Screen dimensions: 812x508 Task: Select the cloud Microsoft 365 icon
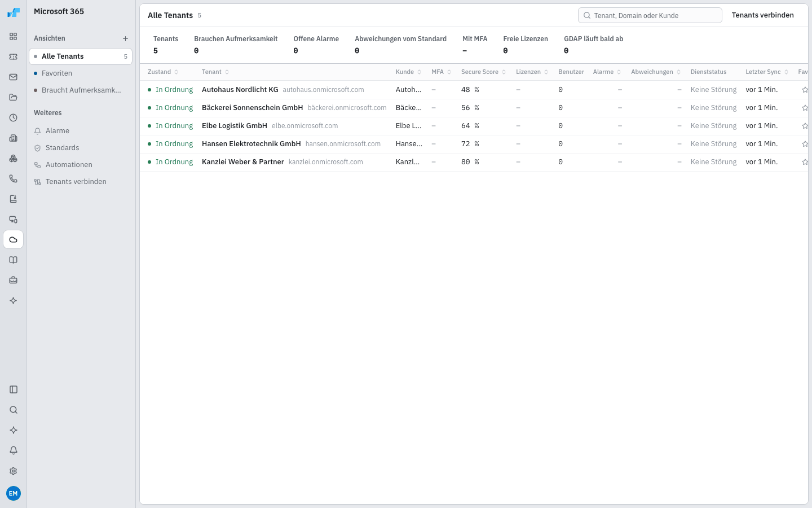[14, 240]
